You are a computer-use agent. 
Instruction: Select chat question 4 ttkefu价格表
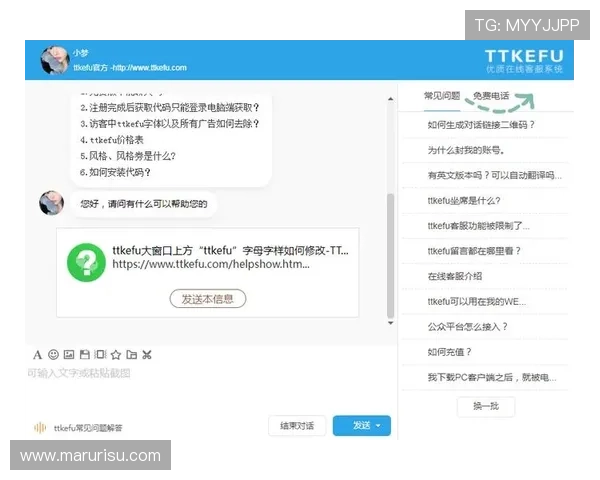pyautogui.click(x=112, y=140)
